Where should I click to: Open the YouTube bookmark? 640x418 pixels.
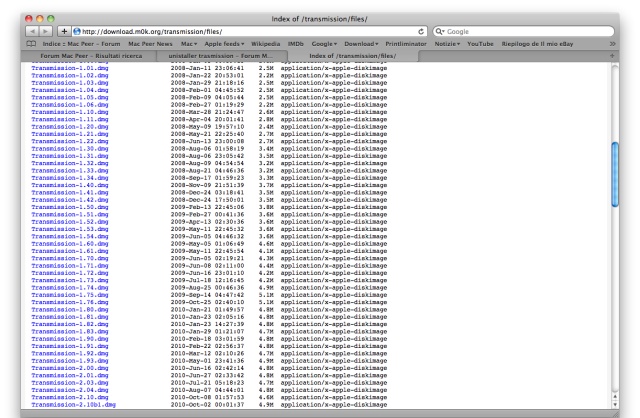(480, 44)
